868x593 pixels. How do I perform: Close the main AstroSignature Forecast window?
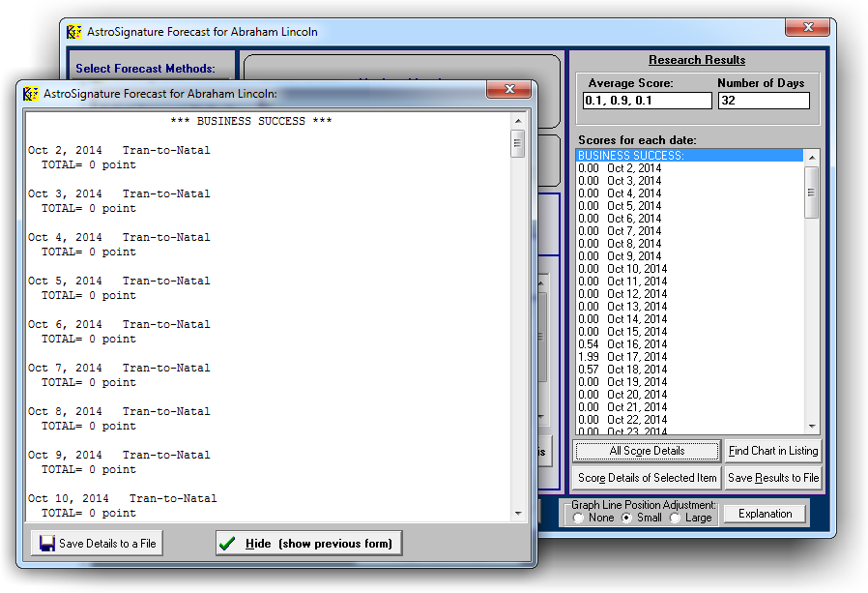tap(808, 27)
